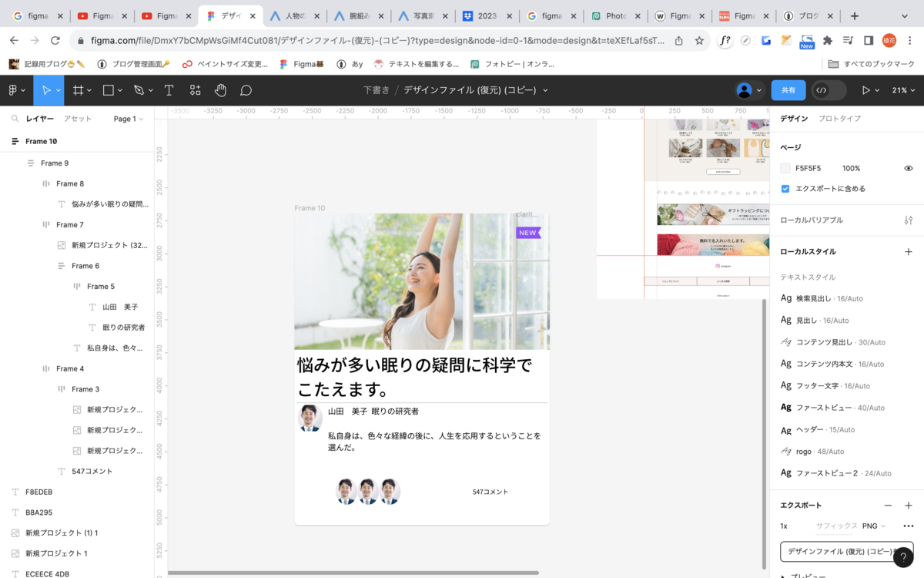Click the 1x export scale field
The image size is (924, 578).
(784, 526)
